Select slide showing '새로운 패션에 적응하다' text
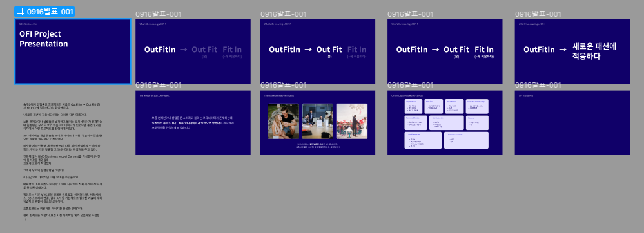 572,51
